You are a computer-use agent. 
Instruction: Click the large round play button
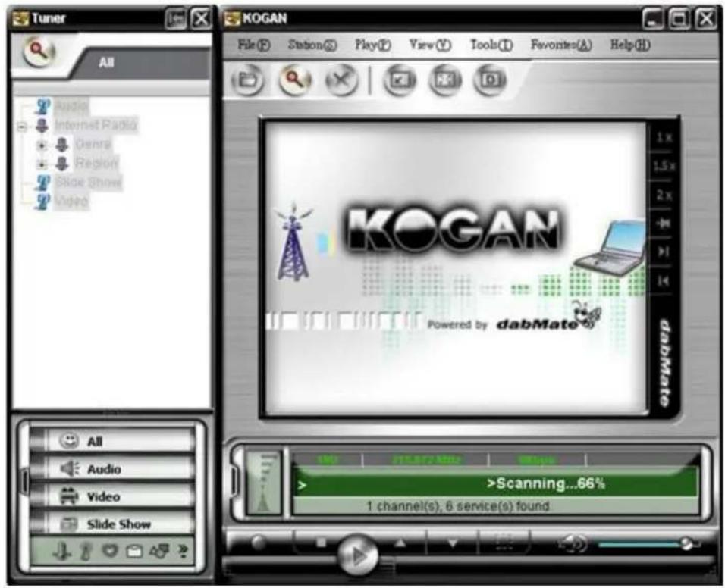[x=358, y=555]
